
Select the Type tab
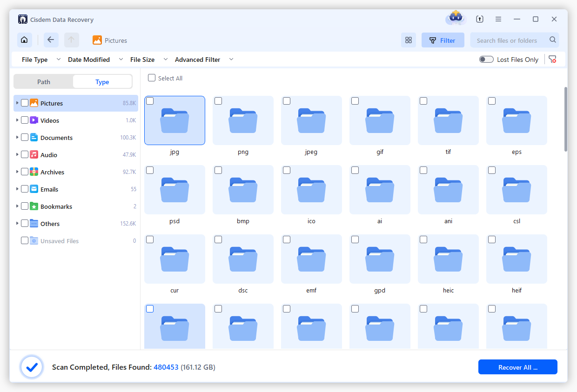pos(102,81)
